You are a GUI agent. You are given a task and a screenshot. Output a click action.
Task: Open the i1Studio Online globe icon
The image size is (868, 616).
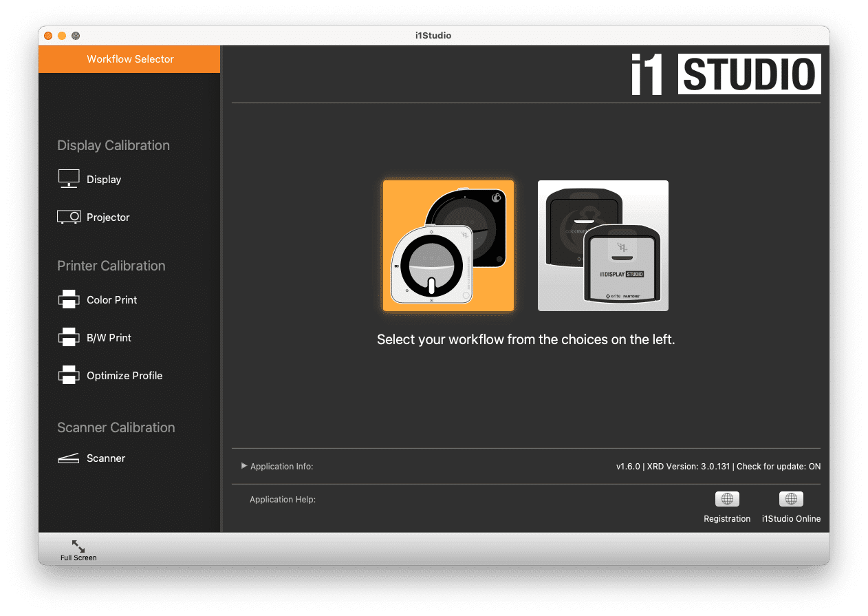point(791,498)
